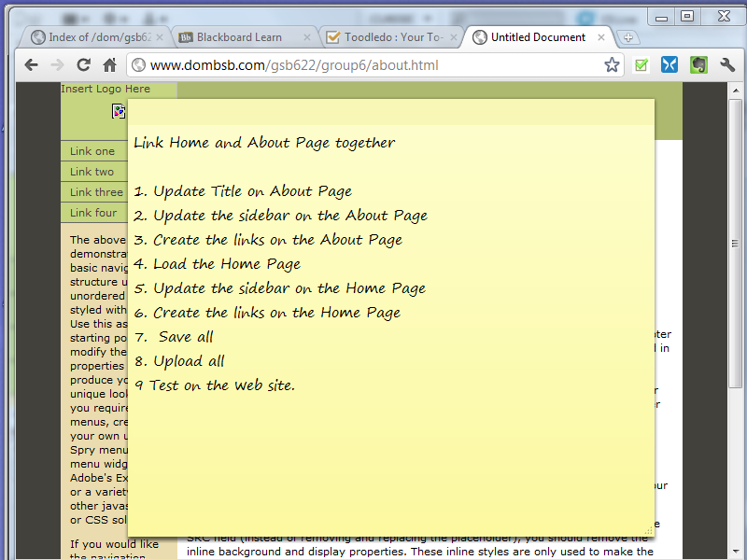Open the wrench settings menu
Viewport: 747px width, 560px height.
tap(727, 65)
